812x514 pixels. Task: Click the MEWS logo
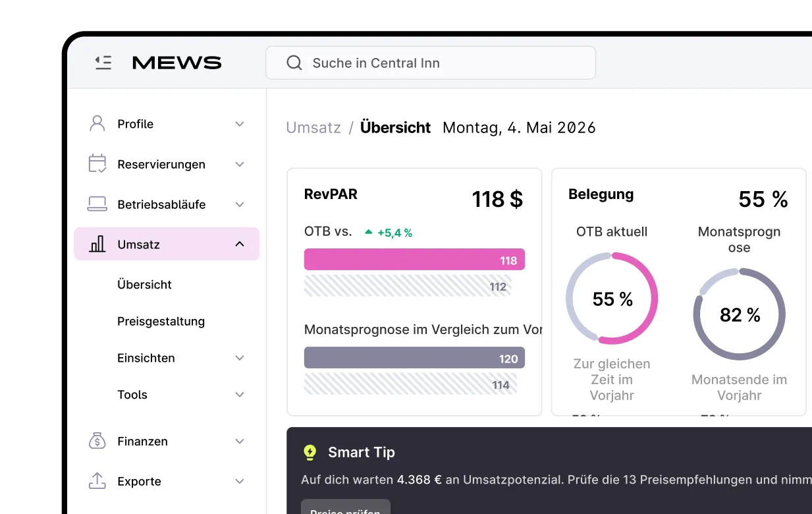[176, 63]
